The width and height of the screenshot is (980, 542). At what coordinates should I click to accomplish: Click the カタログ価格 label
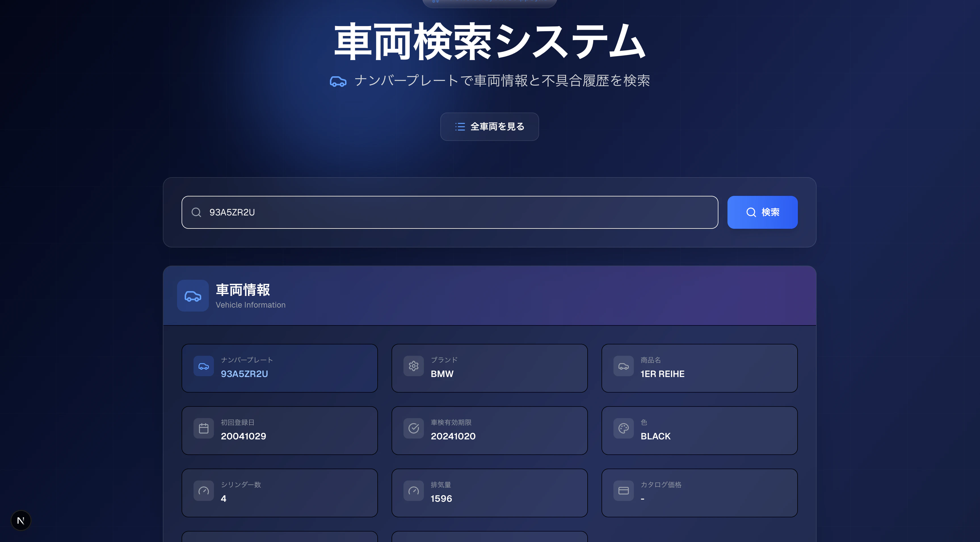(x=661, y=485)
